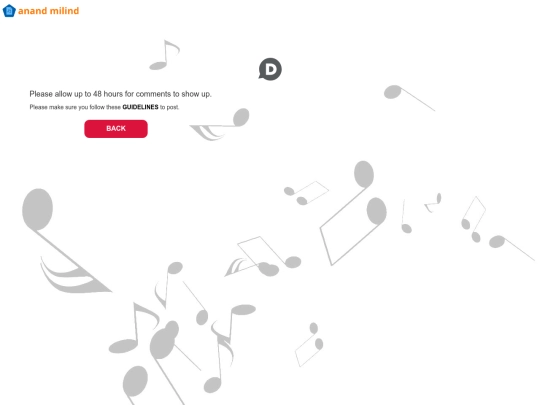This screenshot has height=405, width=540.
Task: Select the largest beamed double note graphic
Action: [x=353, y=213]
